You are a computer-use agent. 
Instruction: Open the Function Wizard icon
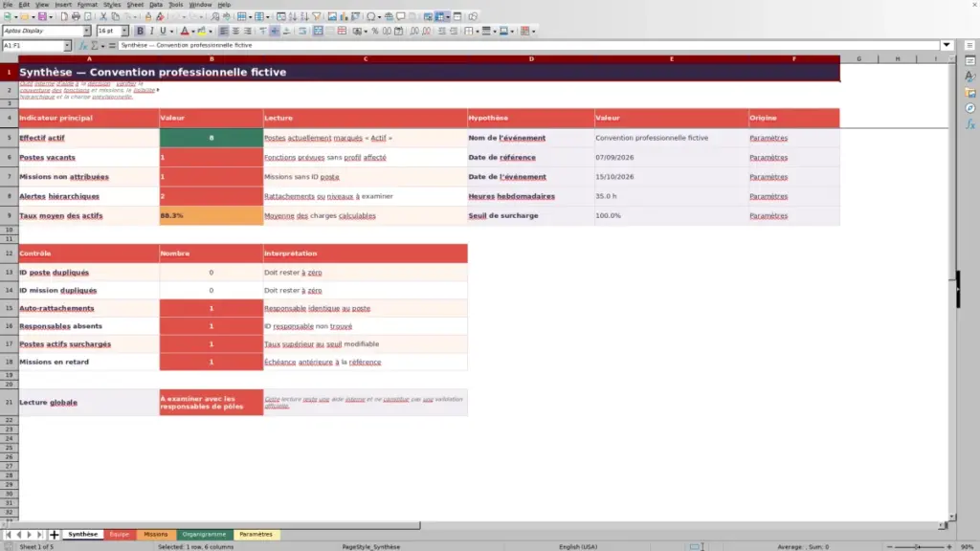[x=82, y=46]
